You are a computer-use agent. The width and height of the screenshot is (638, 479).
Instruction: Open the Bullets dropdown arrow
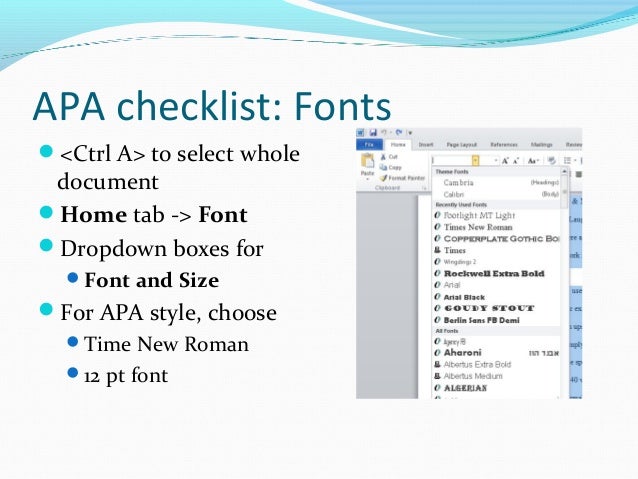[x=575, y=160]
